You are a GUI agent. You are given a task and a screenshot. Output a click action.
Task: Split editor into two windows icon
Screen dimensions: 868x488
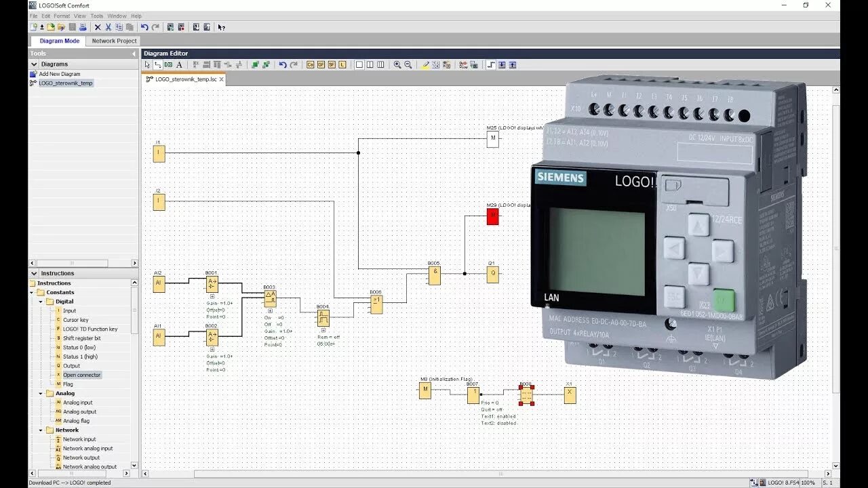pyautogui.click(x=370, y=65)
